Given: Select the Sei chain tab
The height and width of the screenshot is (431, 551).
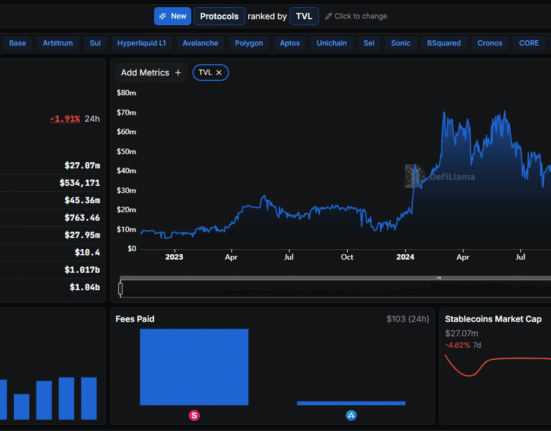Looking at the screenshot, I should click(369, 43).
